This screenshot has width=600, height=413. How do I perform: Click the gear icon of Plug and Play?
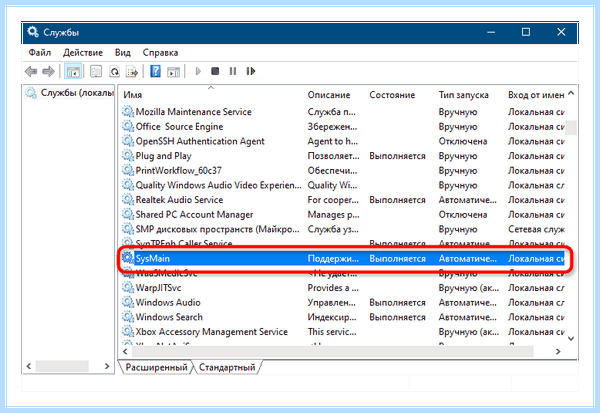tap(128, 155)
